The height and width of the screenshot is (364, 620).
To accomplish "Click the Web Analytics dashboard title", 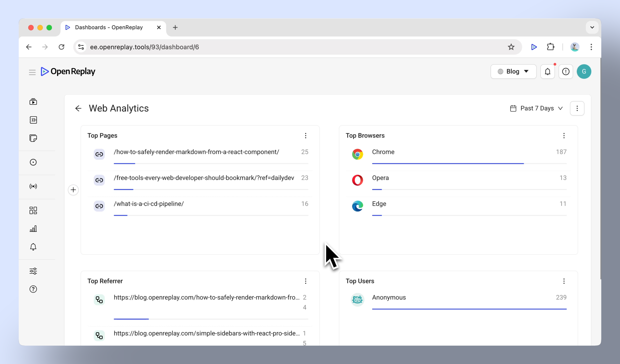I will [119, 108].
